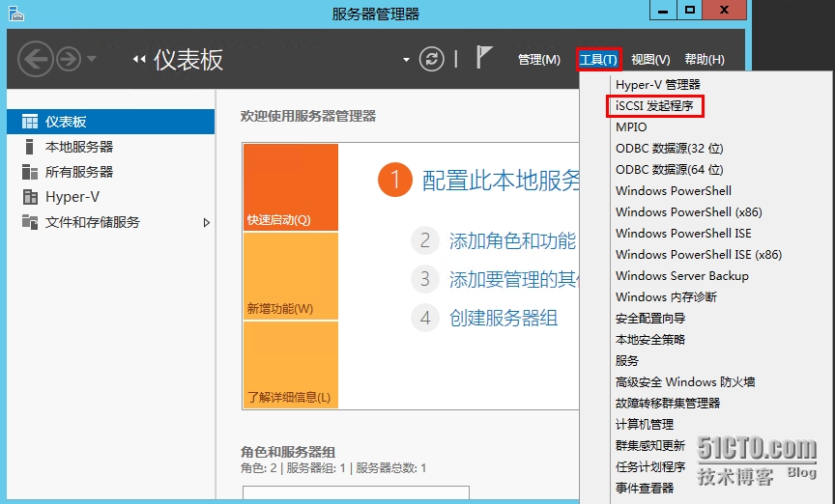Open the 帮助(H) menu

point(705,60)
